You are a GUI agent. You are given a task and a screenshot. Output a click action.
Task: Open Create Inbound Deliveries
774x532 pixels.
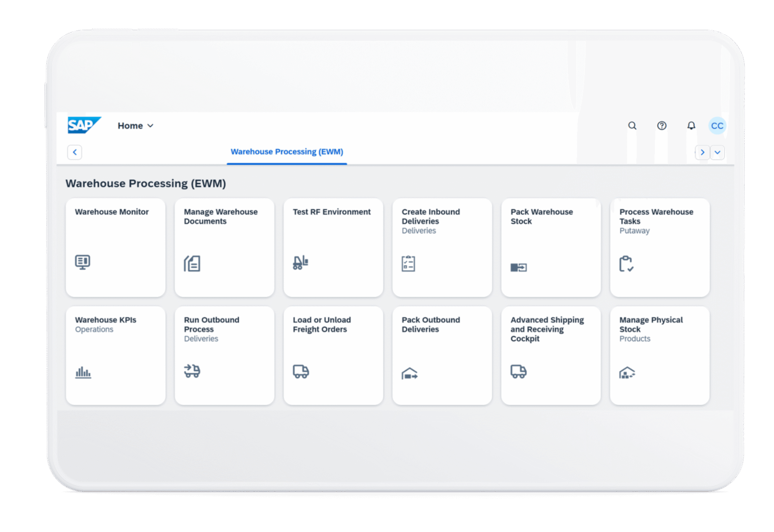tap(442, 248)
